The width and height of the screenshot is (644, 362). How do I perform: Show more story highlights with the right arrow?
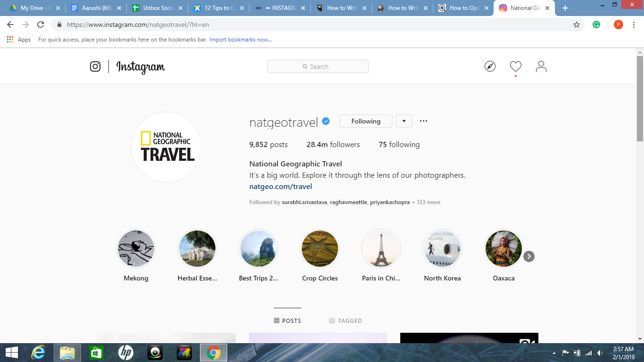(x=529, y=256)
